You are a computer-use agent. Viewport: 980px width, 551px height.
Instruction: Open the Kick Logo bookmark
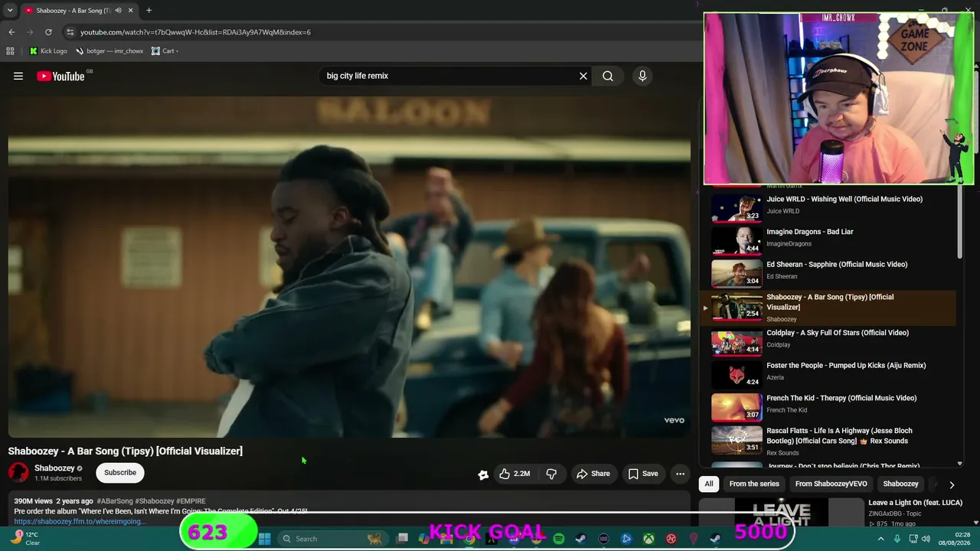point(48,51)
